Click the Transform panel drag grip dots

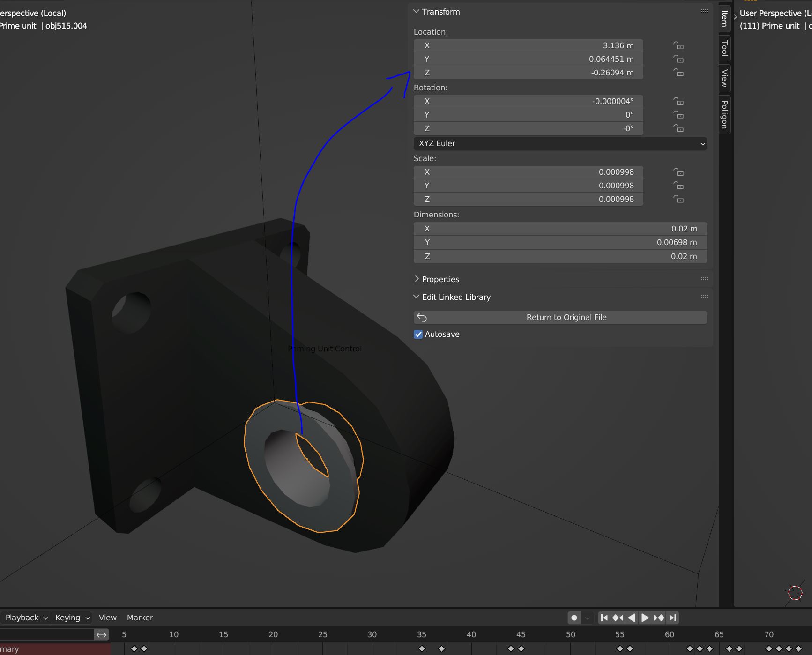click(704, 11)
